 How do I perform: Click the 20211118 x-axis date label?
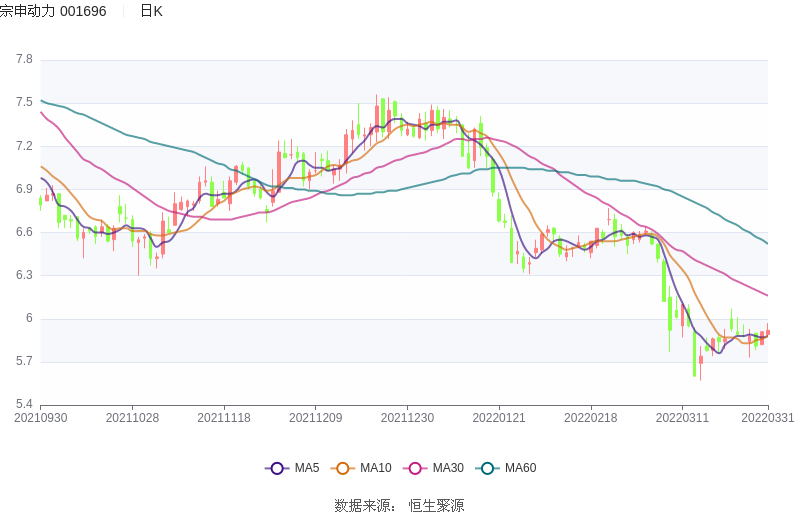pos(224,418)
